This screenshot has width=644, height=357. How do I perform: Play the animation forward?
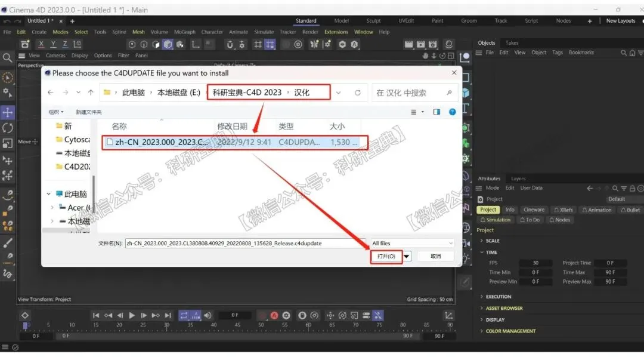click(132, 315)
